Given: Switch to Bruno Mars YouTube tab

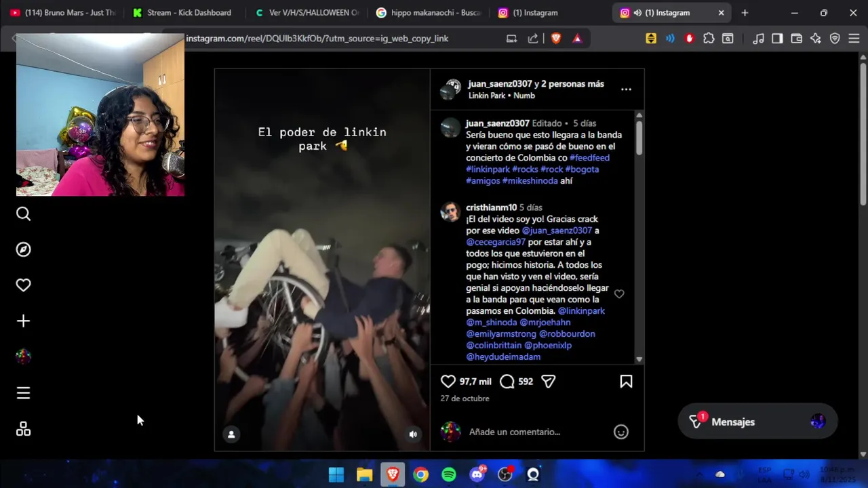Looking at the screenshot, I should 62,13.
